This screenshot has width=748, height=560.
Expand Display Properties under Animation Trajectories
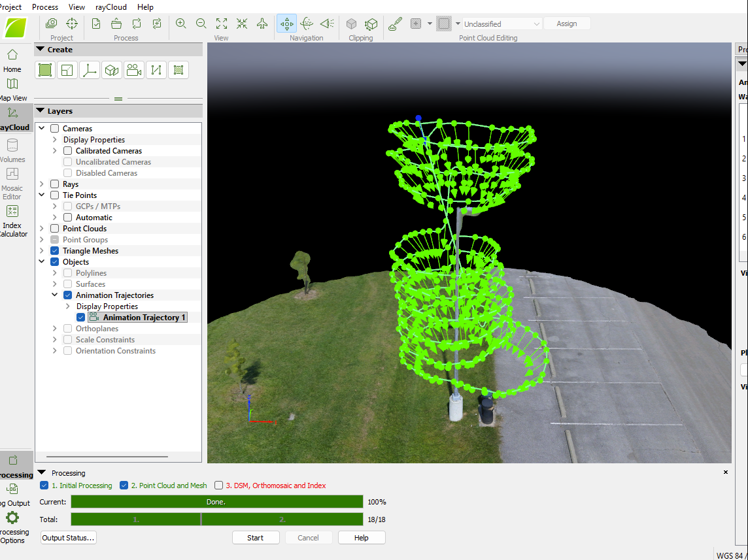(x=68, y=306)
